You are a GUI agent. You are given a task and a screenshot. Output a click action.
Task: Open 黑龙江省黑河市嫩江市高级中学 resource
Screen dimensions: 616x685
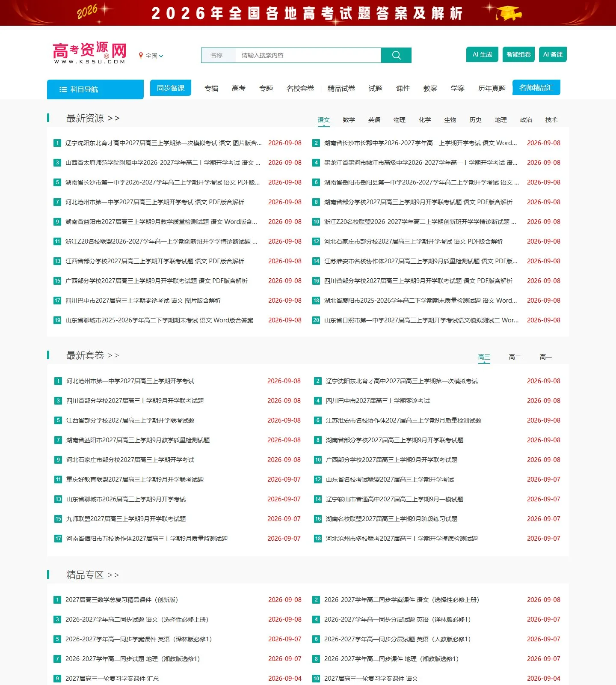click(x=421, y=163)
